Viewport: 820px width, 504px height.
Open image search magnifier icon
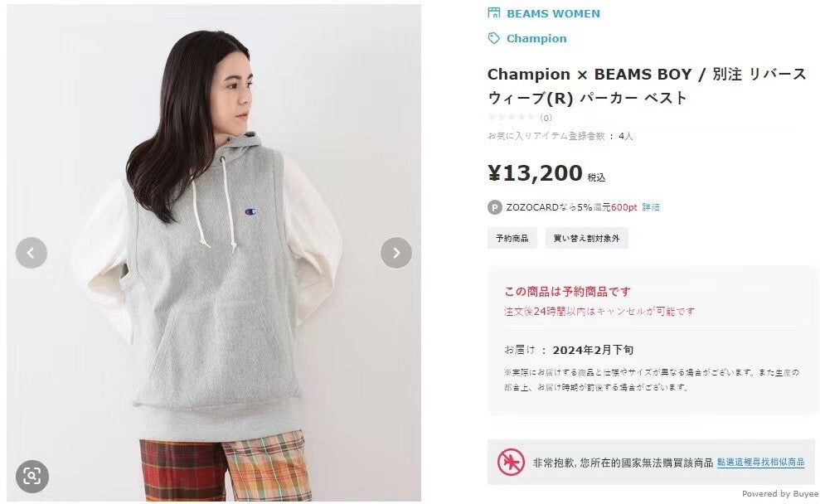[32, 477]
